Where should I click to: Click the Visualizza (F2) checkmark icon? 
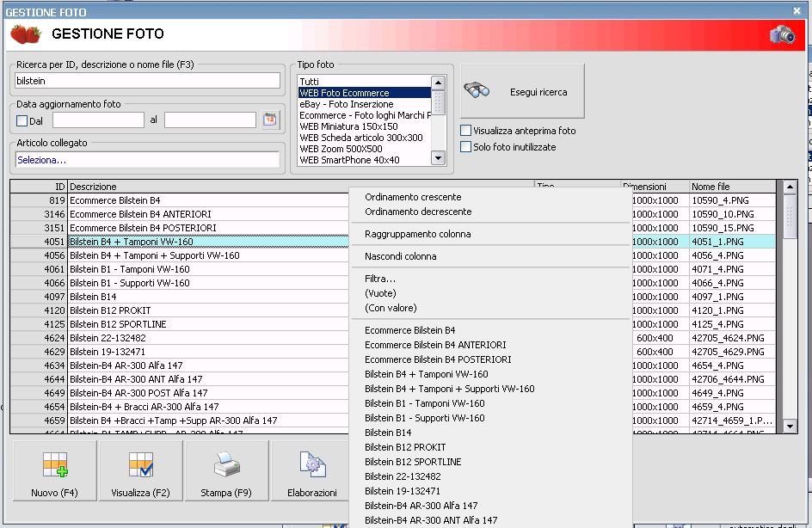(141, 465)
